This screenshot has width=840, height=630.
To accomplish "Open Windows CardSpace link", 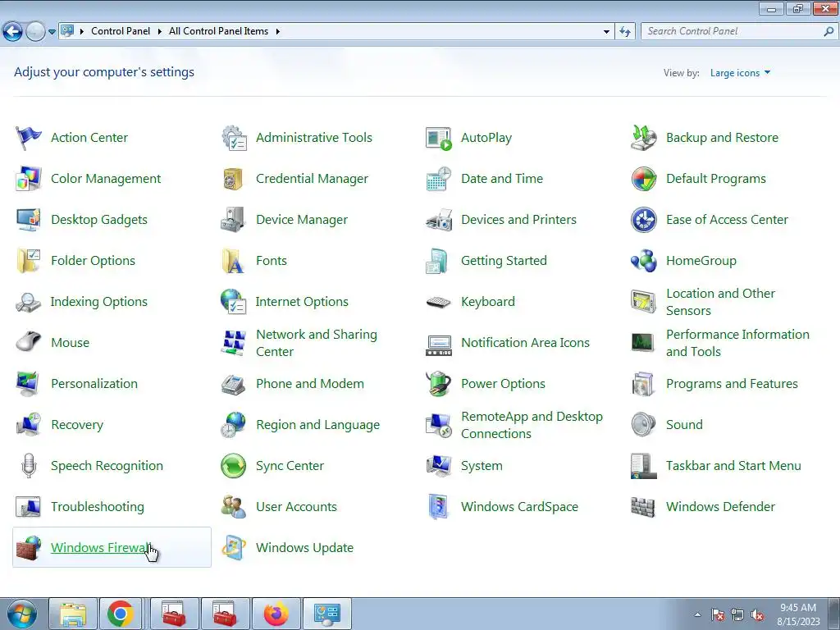I will point(519,507).
